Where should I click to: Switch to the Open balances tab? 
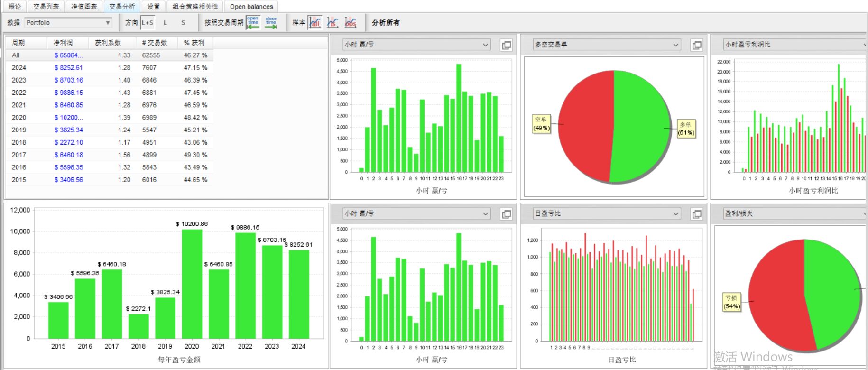(251, 6)
